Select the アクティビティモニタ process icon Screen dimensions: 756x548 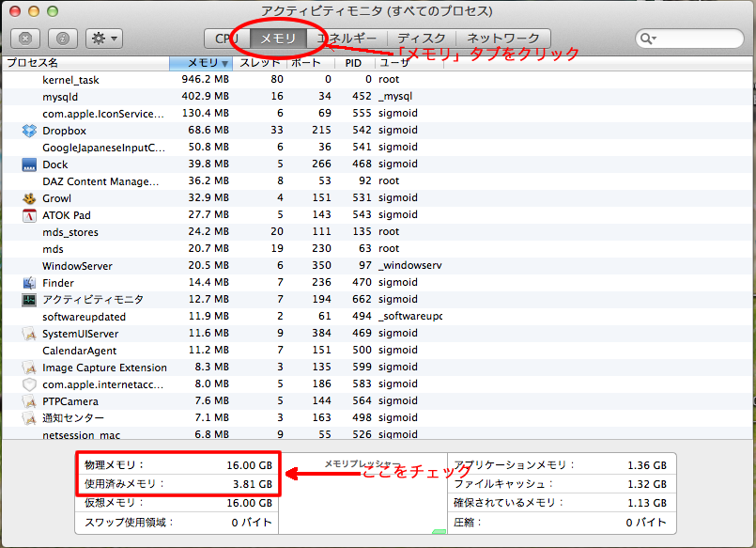pyautogui.click(x=29, y=300)
